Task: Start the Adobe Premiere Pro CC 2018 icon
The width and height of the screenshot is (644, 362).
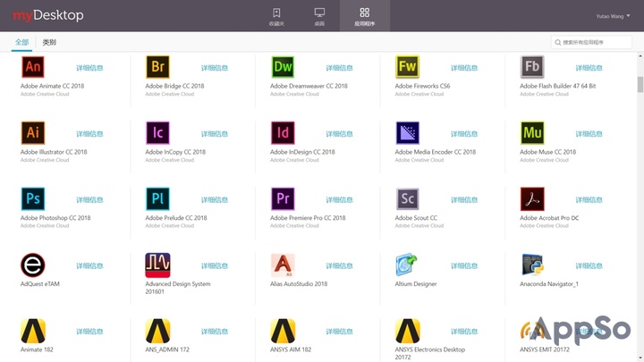Action: coord(283,198)
